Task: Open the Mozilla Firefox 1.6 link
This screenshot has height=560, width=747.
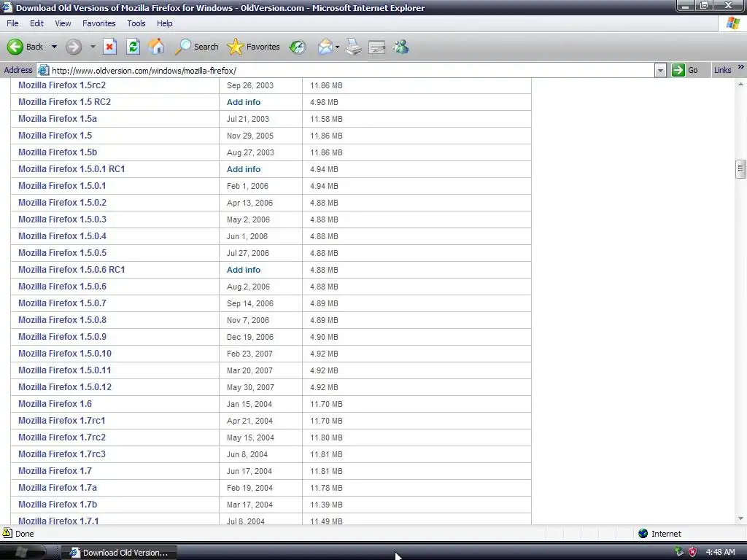Action: tap(55, 404)
